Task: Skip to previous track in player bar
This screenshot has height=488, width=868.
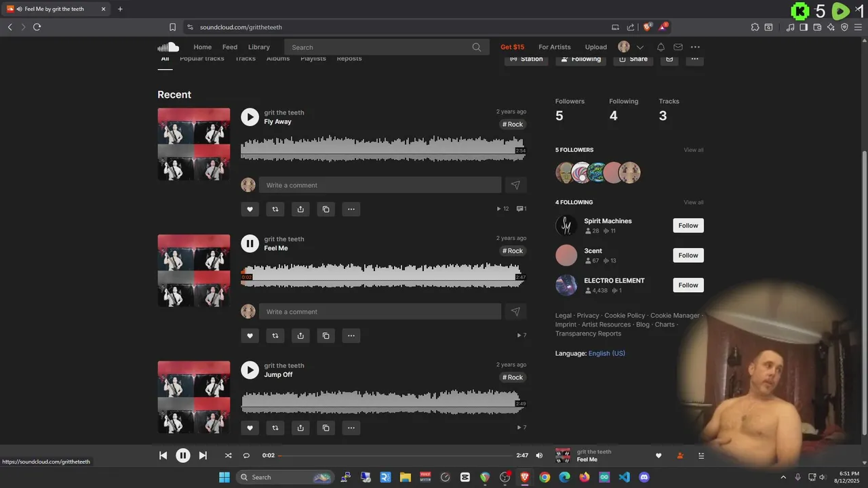Action: pos(163,455)
